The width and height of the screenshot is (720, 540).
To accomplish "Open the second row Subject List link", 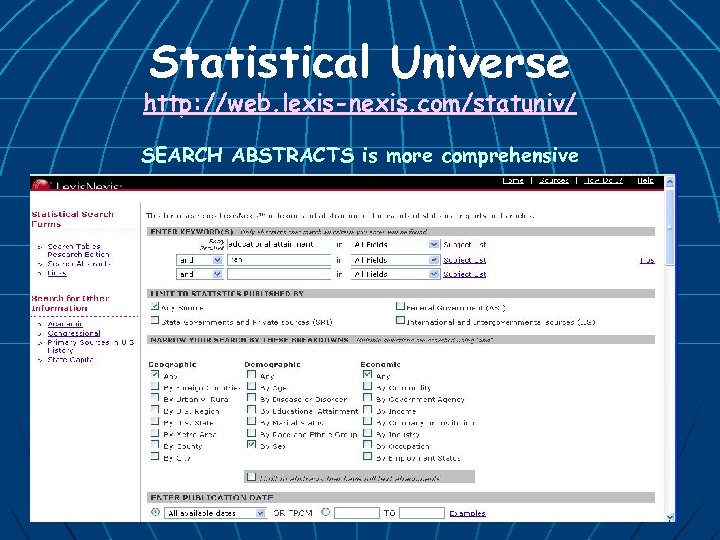I will click(464, 260).
